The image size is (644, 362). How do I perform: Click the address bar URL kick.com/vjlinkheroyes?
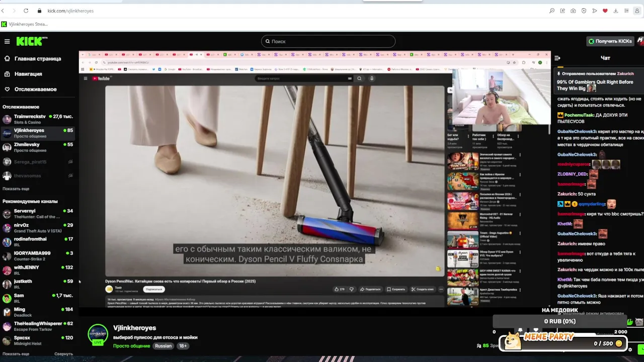point(70,11)
